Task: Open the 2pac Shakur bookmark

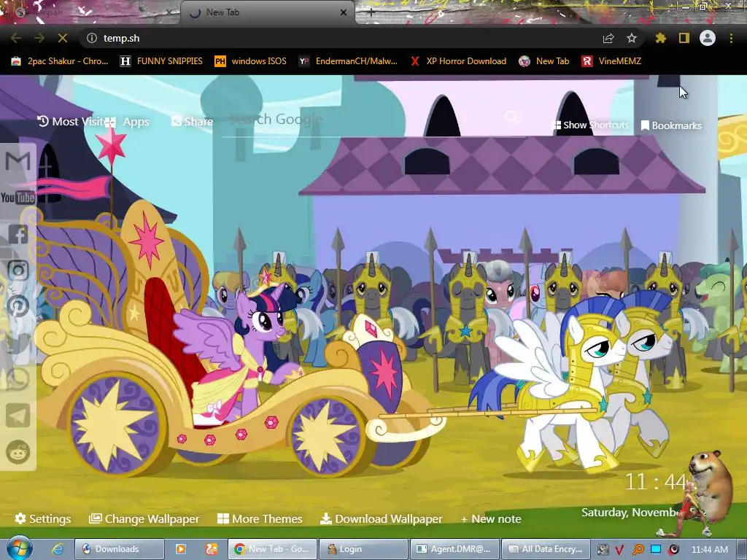Action: click(60, 61)
